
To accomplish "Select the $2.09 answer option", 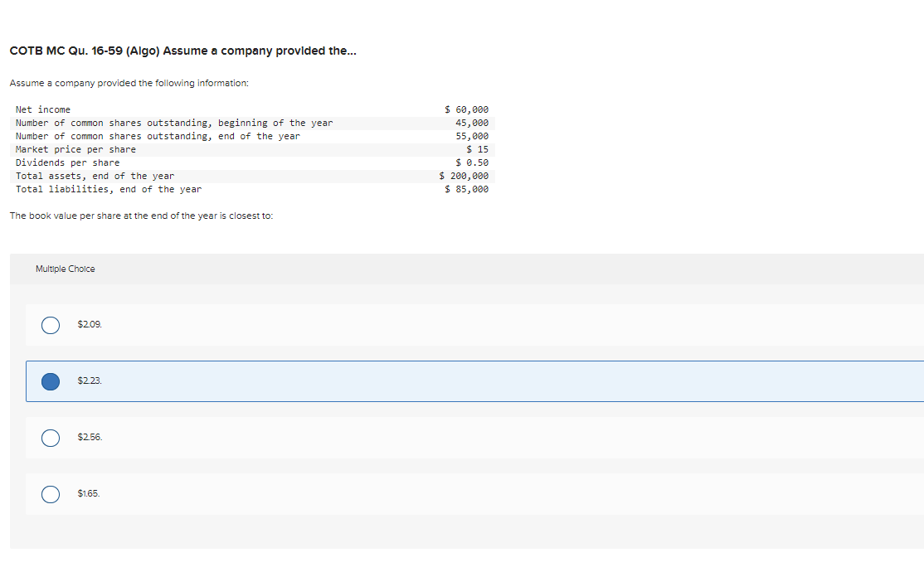I will (50, 325).
